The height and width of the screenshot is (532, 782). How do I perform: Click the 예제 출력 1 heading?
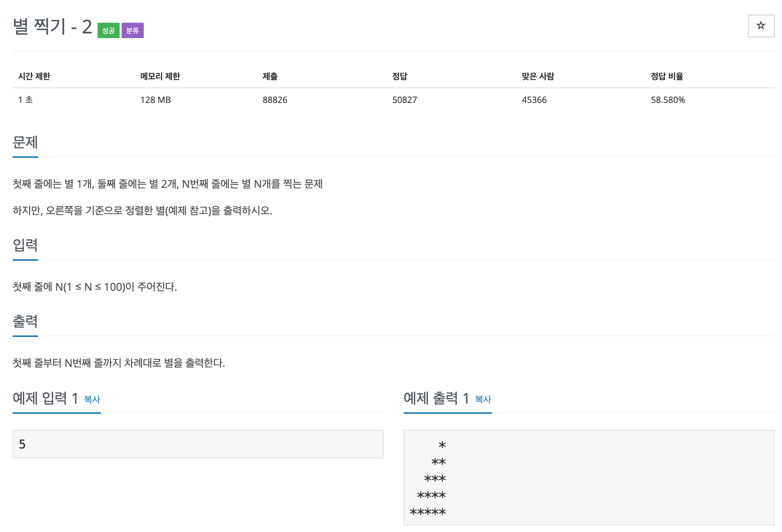(436, 399)
